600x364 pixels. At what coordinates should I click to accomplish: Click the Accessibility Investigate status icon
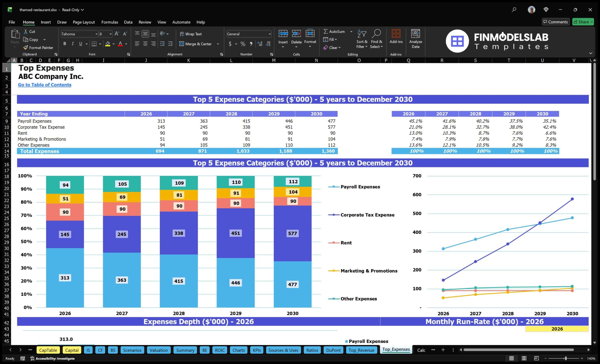click(x=32, y=358)
